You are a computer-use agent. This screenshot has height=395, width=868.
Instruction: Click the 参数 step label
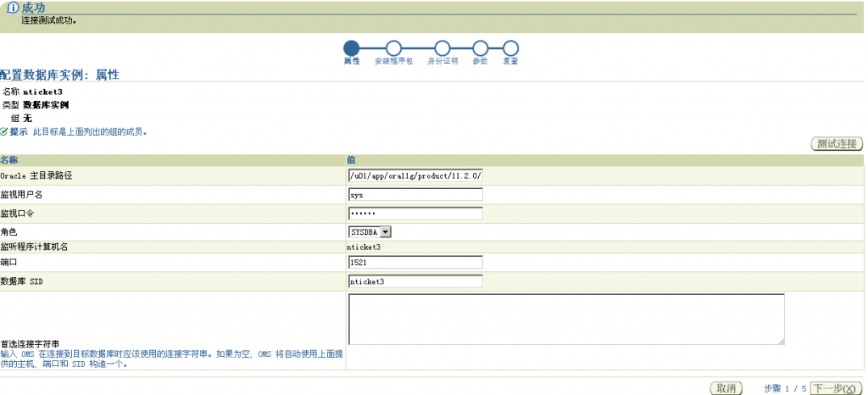(481, 61)
